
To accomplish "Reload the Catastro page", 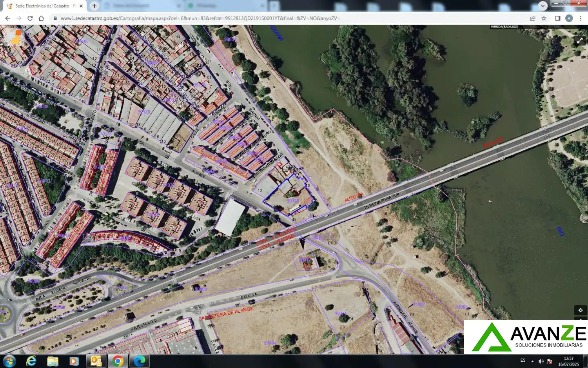I will pyautogui.click(x=30, y=18).
